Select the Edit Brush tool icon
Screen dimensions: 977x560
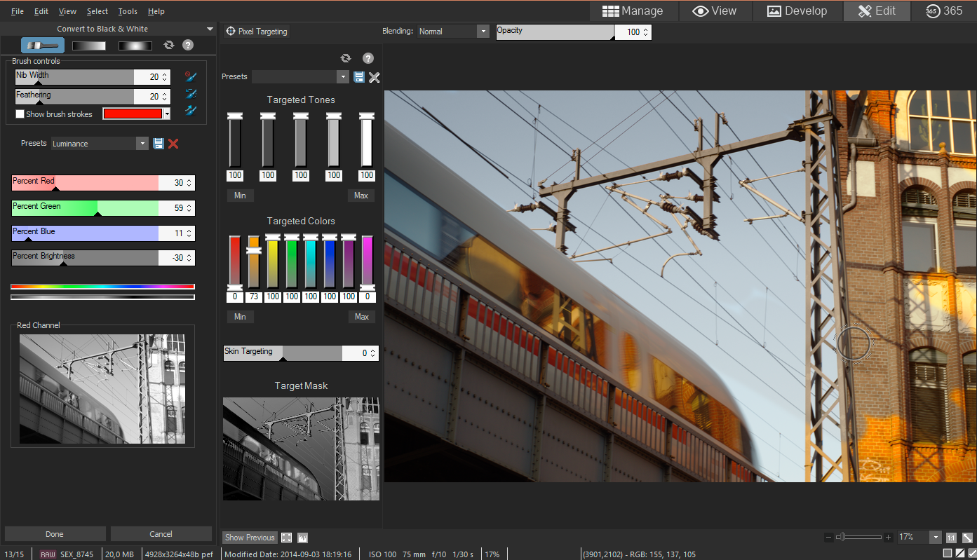point(43,46)
